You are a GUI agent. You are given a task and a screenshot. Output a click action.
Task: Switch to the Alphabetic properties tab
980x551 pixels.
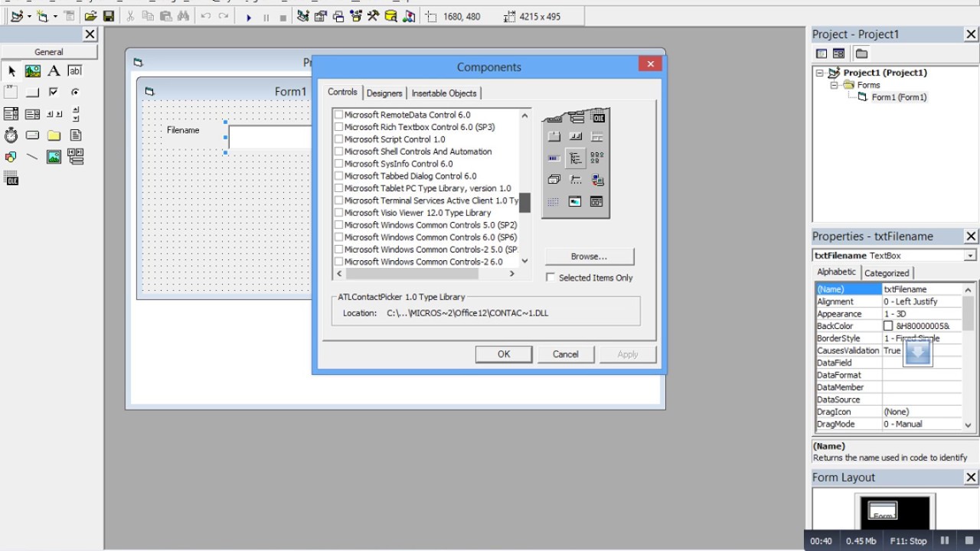[836, 272]
